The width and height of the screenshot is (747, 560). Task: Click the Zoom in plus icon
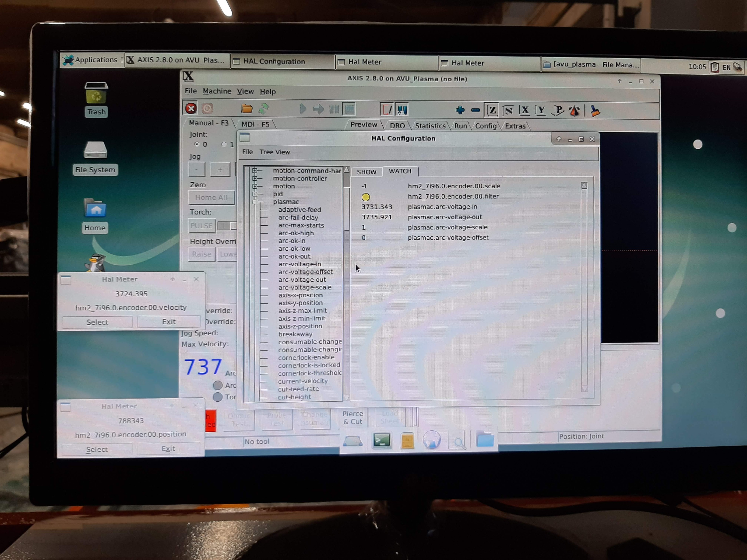coord(460,110)
